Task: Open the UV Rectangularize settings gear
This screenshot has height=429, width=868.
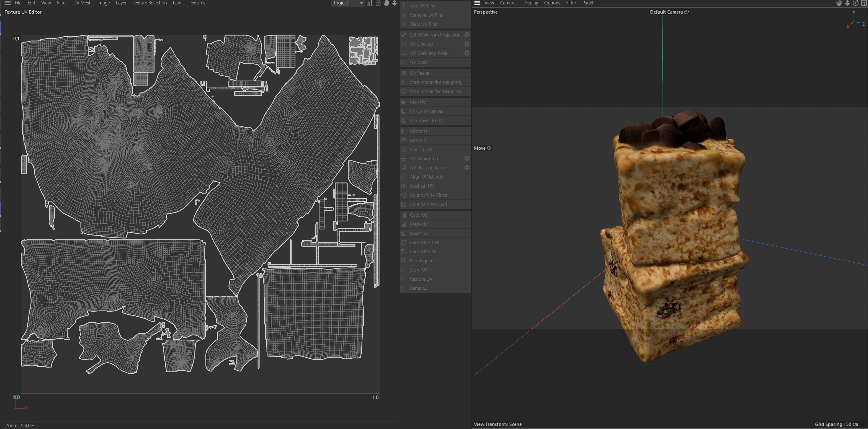Action: click(x=467, y=168)
